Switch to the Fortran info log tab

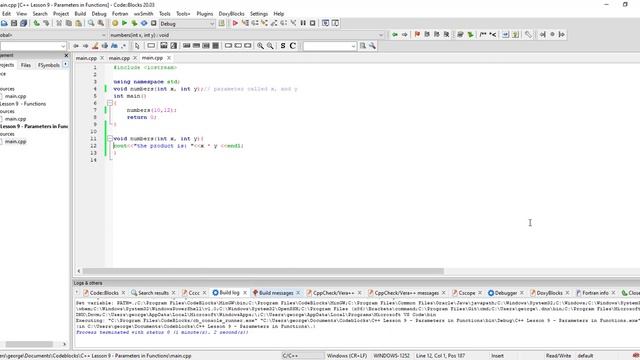[x=595, y=293]
